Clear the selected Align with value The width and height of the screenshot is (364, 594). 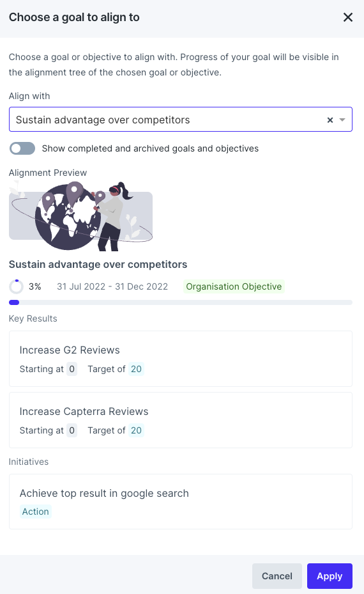pos(330,120)
